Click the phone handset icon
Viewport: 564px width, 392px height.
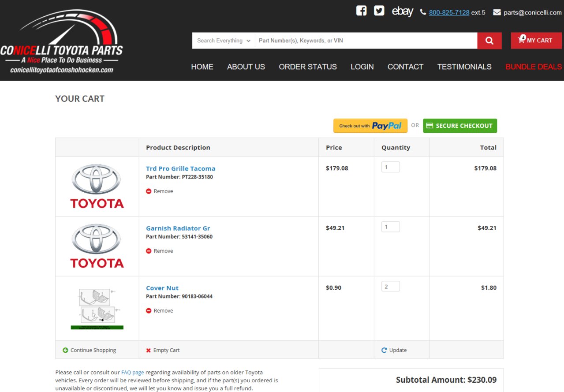[423, 12]
